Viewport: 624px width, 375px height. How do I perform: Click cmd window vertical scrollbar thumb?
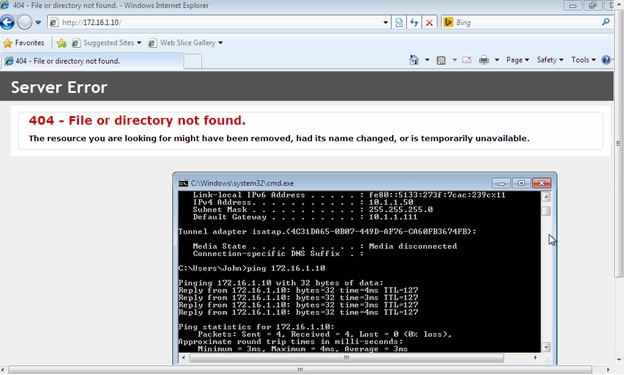pyautogui.click(x=546, y=211)
